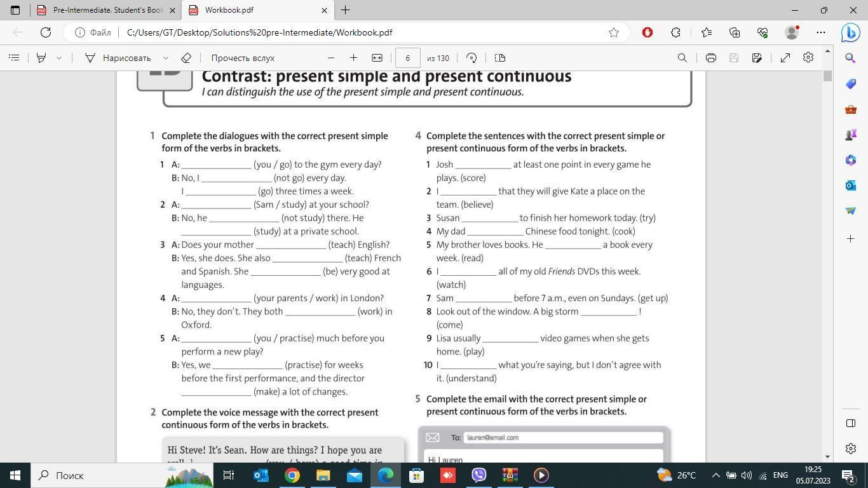Click the vertical scrollbar thumb

coord(827,76)
